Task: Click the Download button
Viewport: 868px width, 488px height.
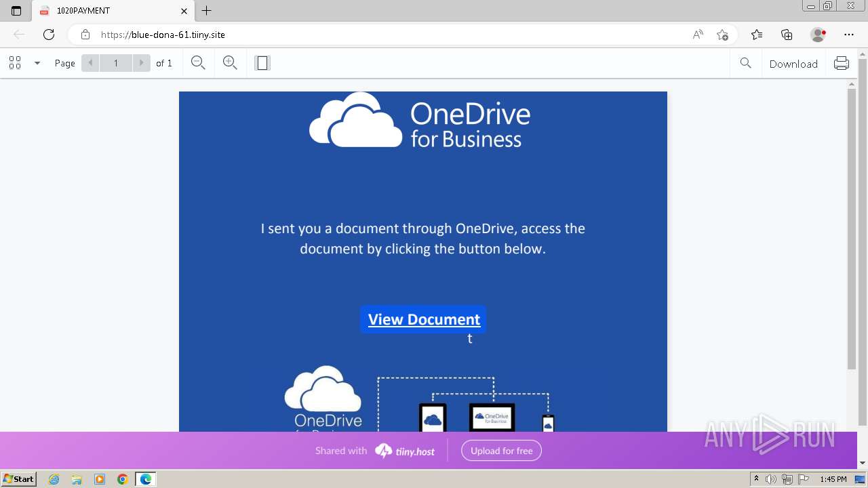Action: pos(793,64)
